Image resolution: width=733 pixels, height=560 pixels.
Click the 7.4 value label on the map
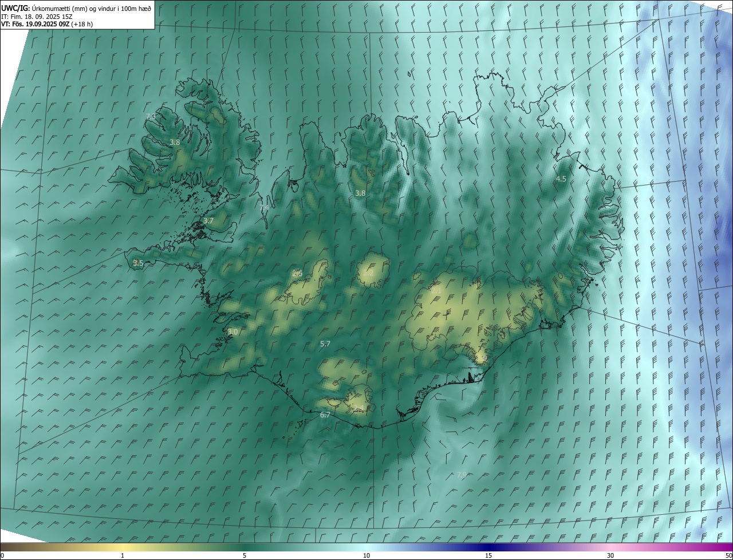pyautogui.click(x=264, y=207)
